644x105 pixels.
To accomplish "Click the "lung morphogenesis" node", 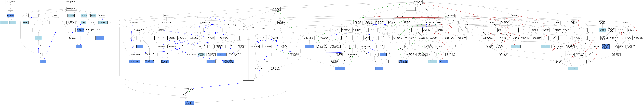I will coord(191,54).
